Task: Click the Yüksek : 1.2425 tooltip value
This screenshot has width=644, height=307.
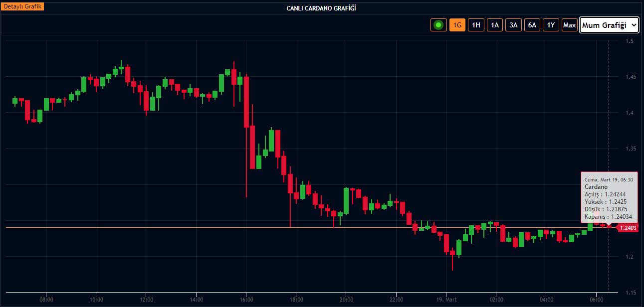Action: pyautogui.click(x=605, y=202)
